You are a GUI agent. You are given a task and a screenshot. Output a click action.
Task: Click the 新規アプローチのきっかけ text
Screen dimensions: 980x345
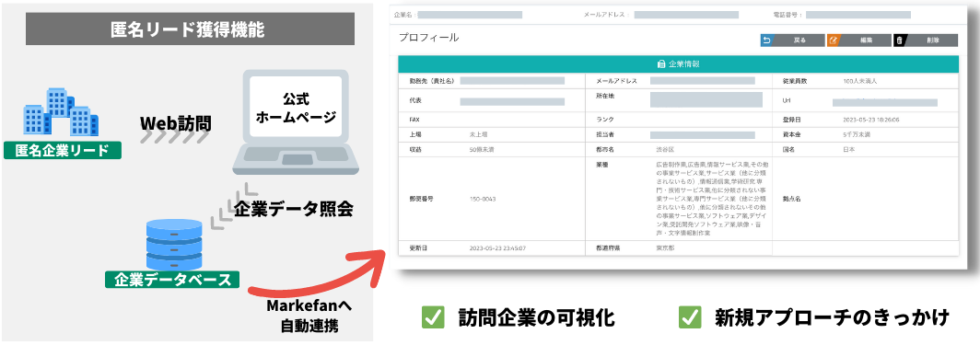point(833,317)
